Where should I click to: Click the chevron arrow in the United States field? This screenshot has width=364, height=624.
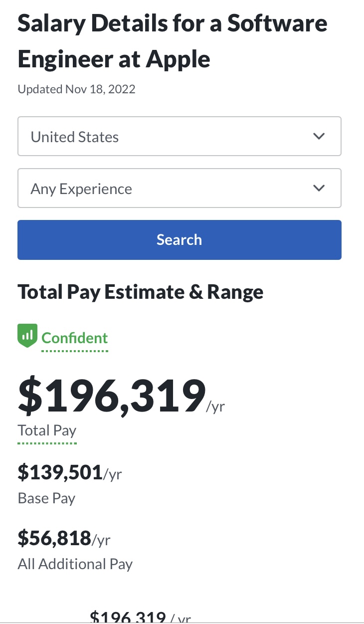click(x=319, y=137)
